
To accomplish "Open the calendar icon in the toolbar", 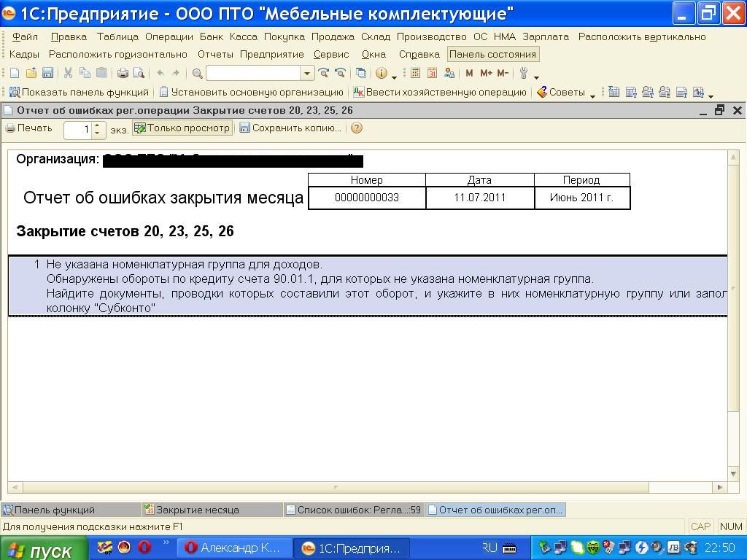I will (432, 73).
